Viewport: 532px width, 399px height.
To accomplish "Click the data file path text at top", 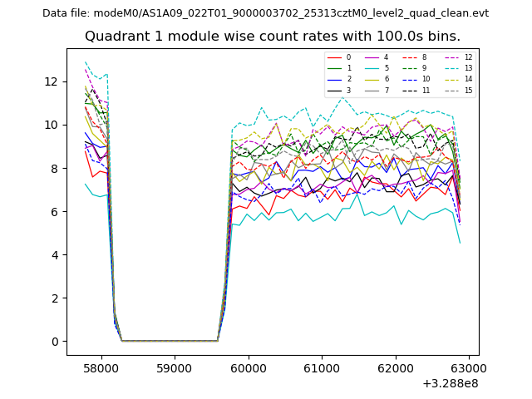I will 265,13.
